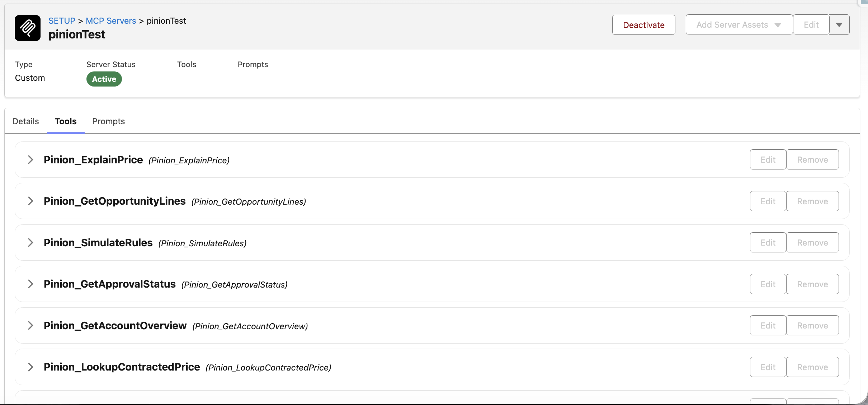This screenshot has width=868, height=405.
Task: Go to SETUP breadcrumb link
Action: pyautogui.click(x=62, y=21)
